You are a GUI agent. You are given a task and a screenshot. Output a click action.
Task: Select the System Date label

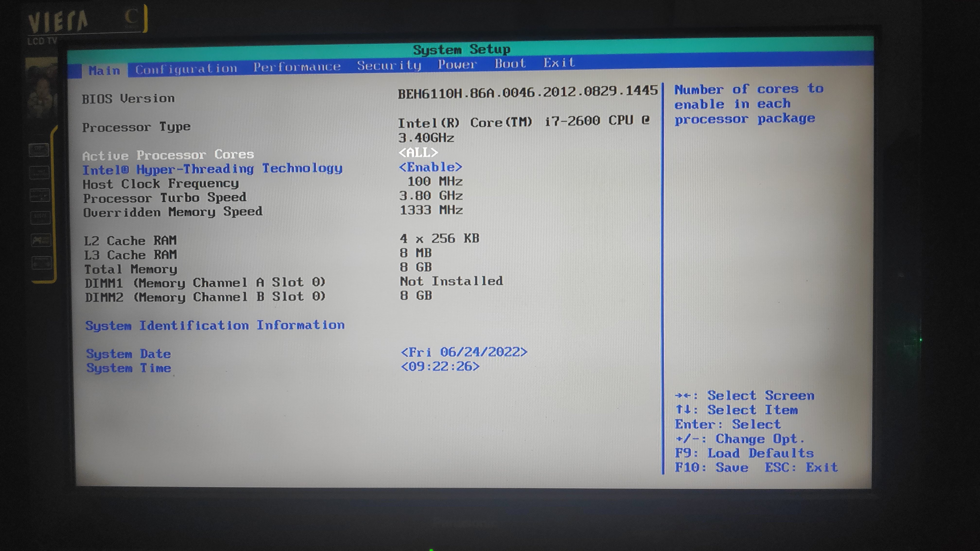(128, 354)
